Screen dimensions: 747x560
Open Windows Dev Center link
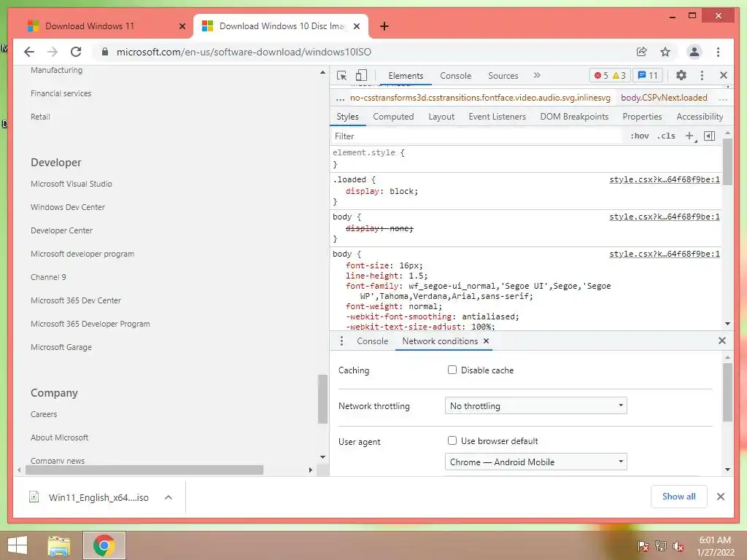tap(68, 207)
